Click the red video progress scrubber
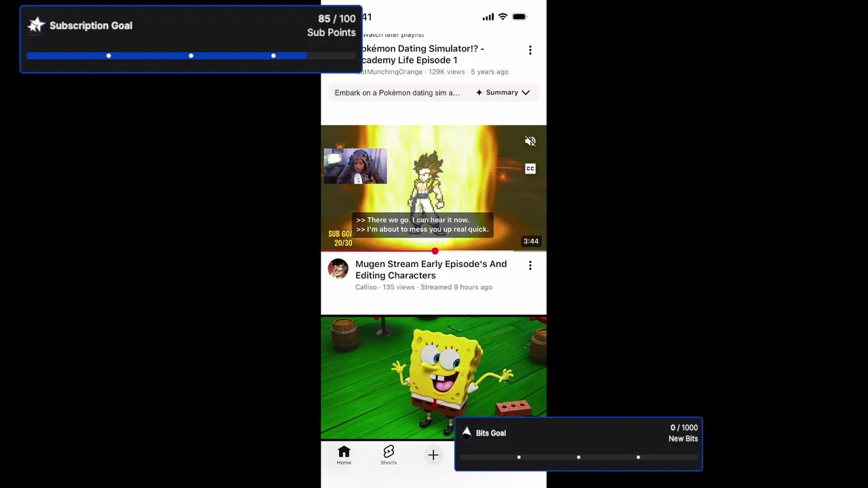 pyautogui.click(x=435, y=251)
